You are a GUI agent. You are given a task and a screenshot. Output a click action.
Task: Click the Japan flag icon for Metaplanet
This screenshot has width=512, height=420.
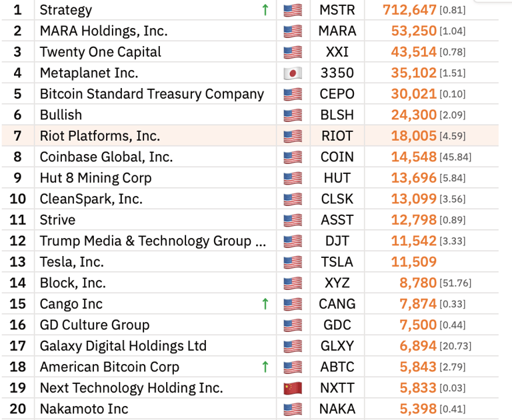point(293,73)
